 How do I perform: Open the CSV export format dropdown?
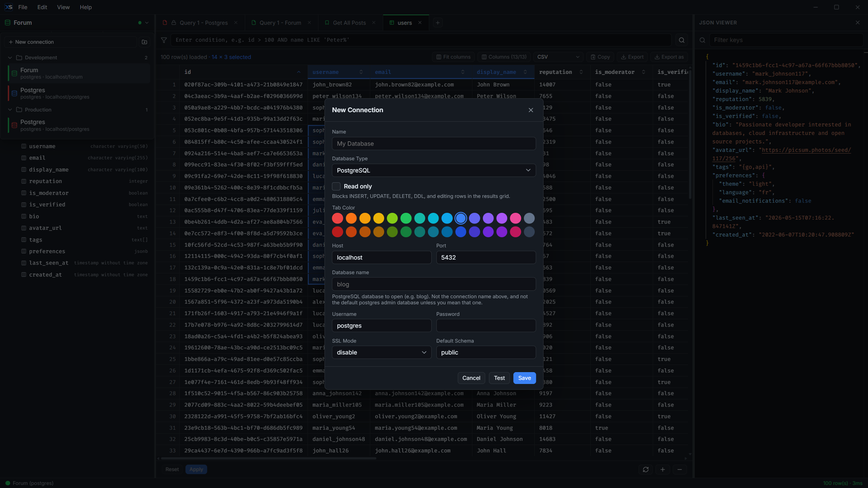pyautogui.click(x=558, y=57)
